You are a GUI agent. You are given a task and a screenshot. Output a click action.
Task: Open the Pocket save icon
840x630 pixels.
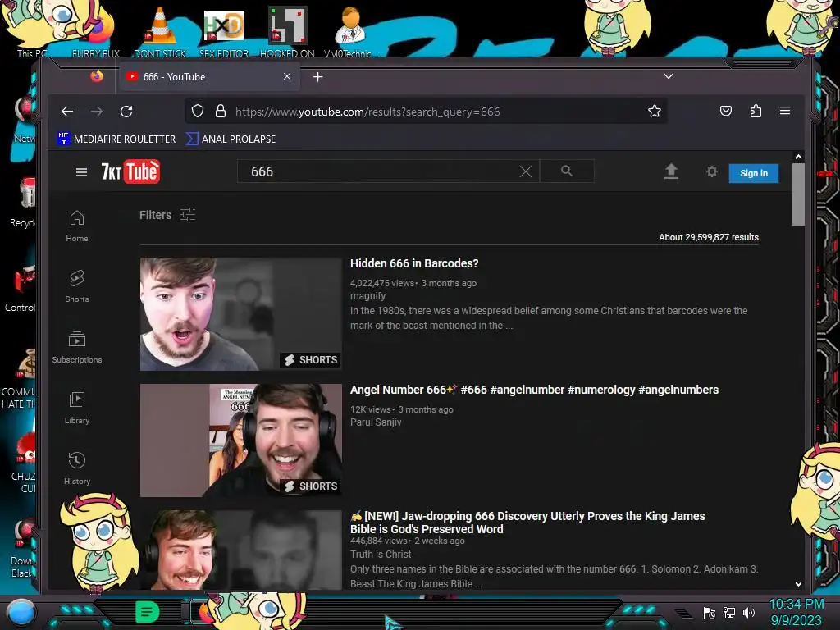[726, 111]
